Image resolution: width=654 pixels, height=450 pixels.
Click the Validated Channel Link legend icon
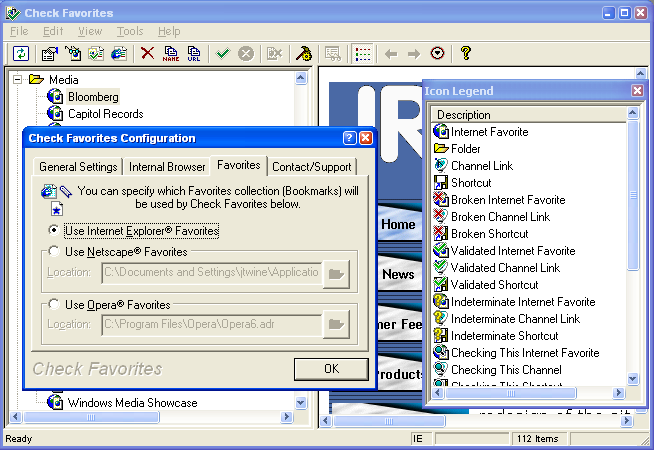[441, 267]
